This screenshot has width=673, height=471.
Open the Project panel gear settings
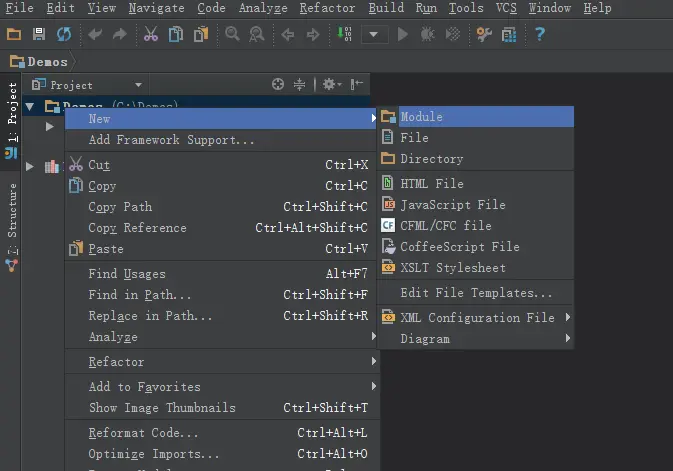pos(332,84)
